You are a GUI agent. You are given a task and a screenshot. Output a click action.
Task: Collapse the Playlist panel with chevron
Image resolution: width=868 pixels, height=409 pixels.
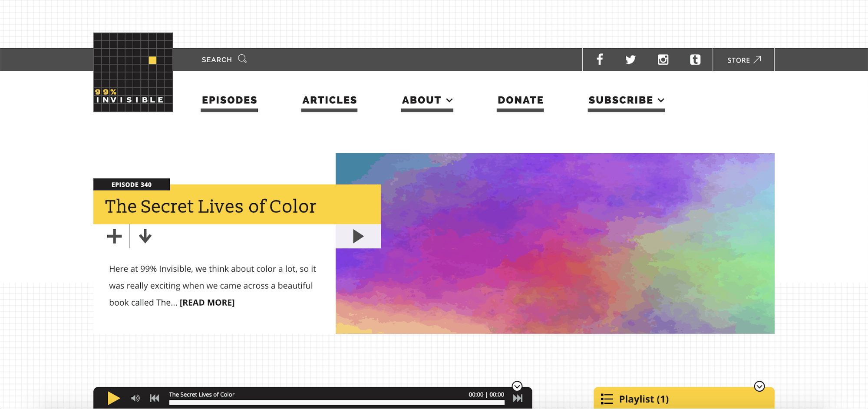coord(759,386)
